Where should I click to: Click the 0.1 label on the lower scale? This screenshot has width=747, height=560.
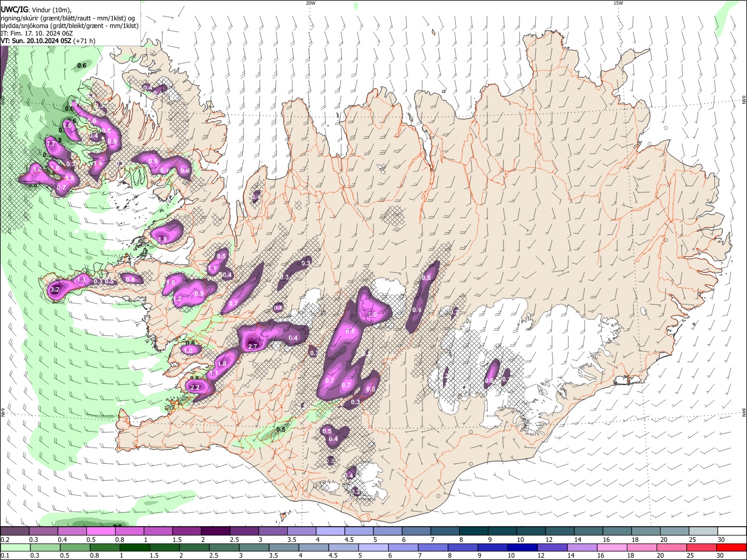click(x=5, y=556)
